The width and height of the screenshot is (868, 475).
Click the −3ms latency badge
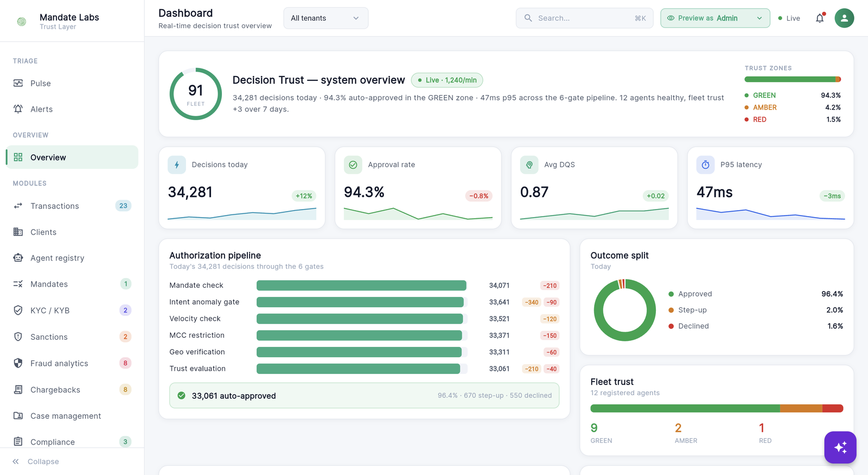pyautogui.click(x=832, y=196)
